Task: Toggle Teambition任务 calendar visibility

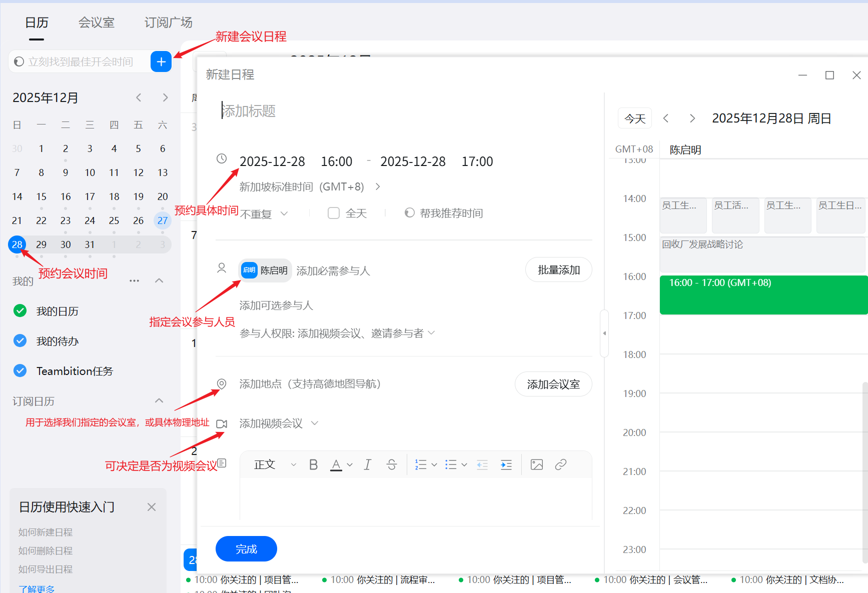Action: click(20, 371)
